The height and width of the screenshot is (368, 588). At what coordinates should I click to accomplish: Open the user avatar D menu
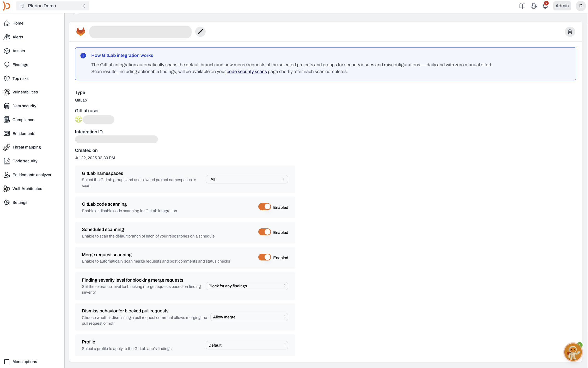pos(581,6)
